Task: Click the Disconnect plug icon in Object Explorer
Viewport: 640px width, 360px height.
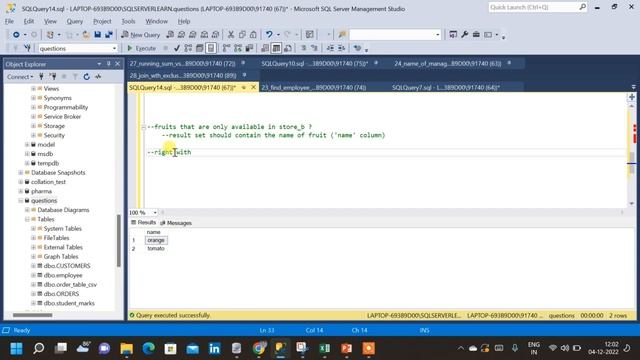Action: tap(52, 77)
